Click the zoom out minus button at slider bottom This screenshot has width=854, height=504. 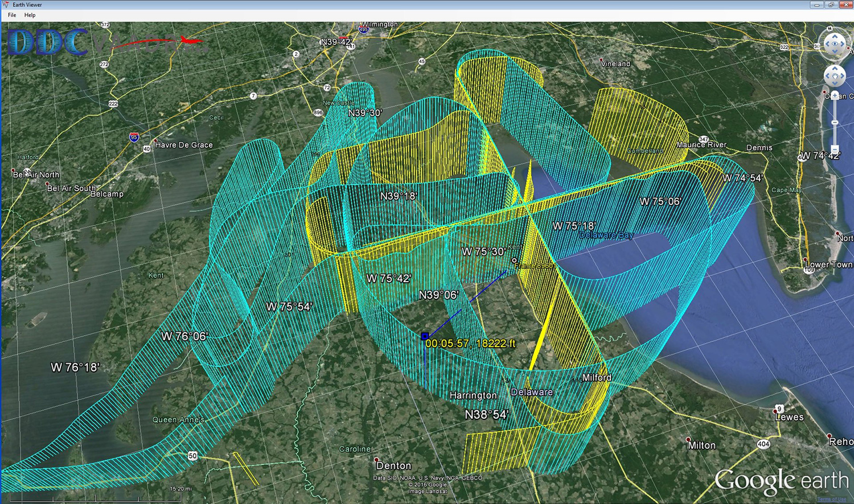click(835, 149)
